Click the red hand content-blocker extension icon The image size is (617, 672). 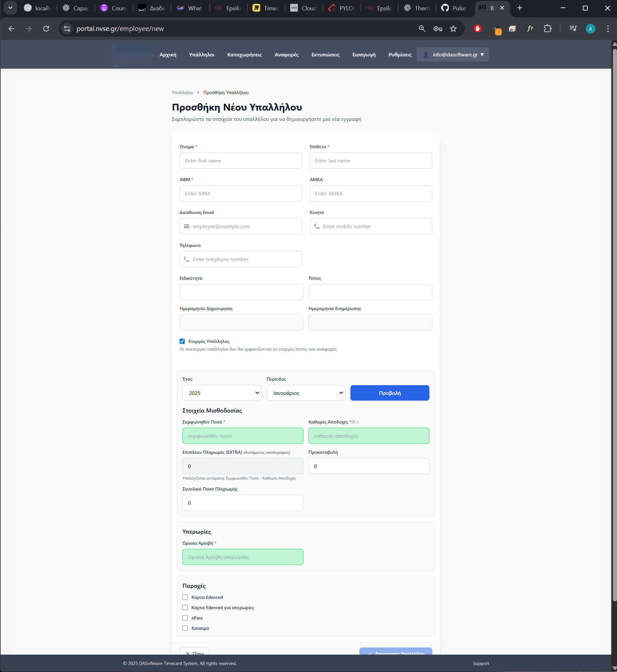pos(477,29)
